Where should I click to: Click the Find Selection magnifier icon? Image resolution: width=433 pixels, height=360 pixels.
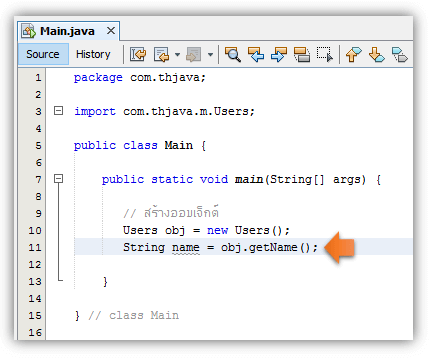point(233,54)
